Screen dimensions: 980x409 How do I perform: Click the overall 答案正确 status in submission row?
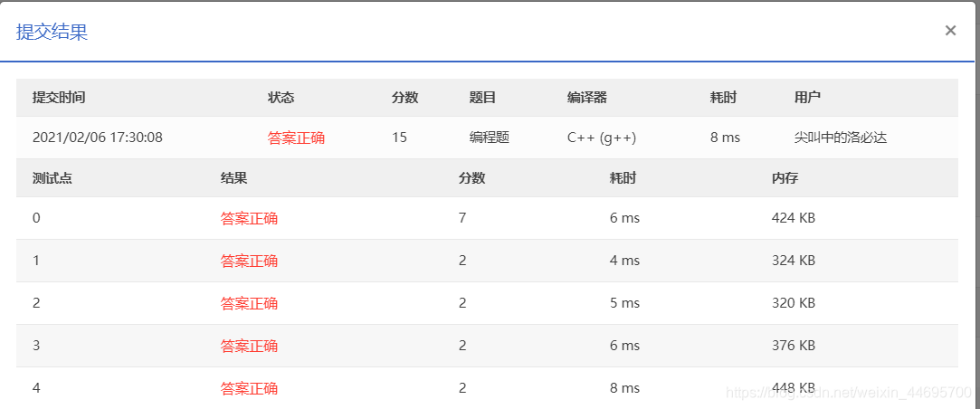(296, 138)
